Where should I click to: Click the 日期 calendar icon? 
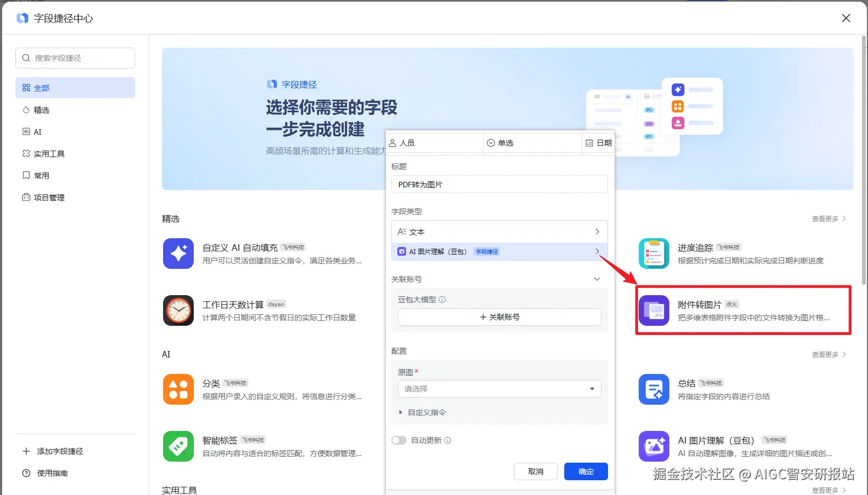point(589,143)
